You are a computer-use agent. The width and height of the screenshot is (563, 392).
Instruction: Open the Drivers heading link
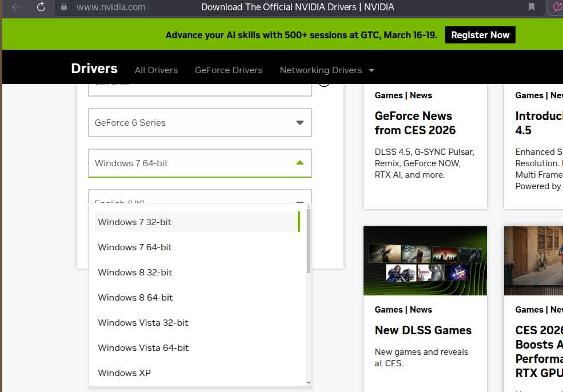[94, 68]
